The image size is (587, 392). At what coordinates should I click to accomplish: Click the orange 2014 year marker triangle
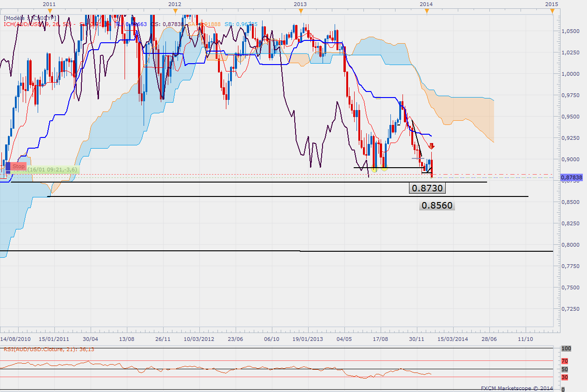point(426,12)
